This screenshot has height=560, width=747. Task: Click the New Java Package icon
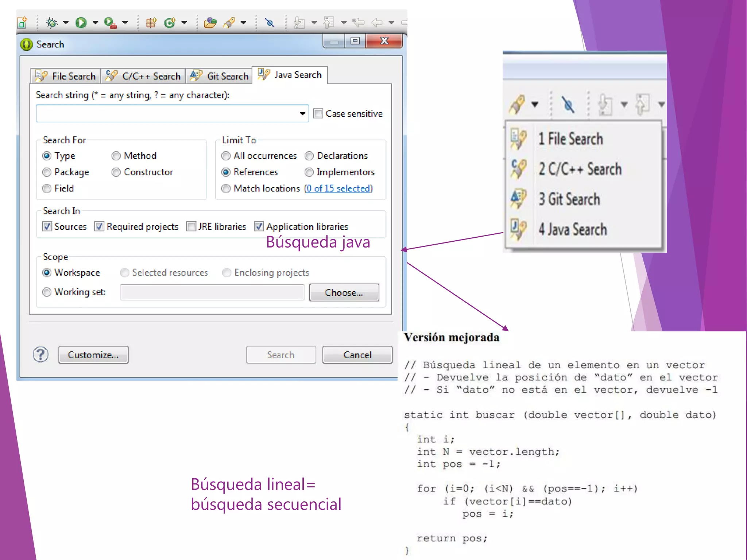point(151,23)
